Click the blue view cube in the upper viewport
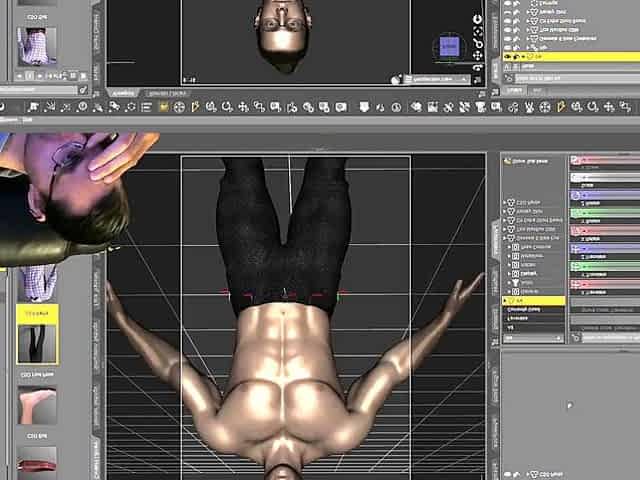 (x=450, y=47)
